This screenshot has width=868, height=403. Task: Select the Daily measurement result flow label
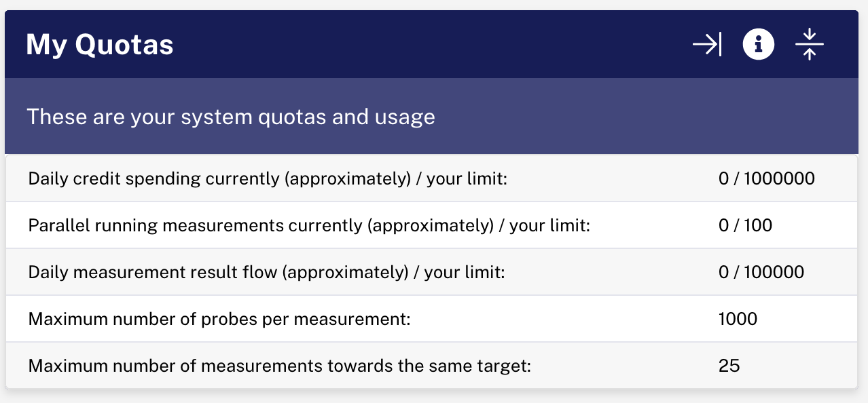click(x=267, y=272)
